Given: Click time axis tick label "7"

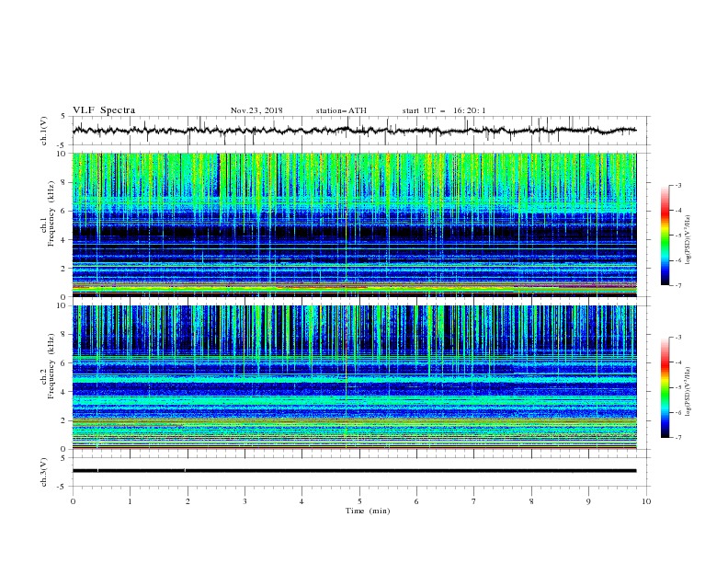Looking at the screenshot, I should pos(474,501).
